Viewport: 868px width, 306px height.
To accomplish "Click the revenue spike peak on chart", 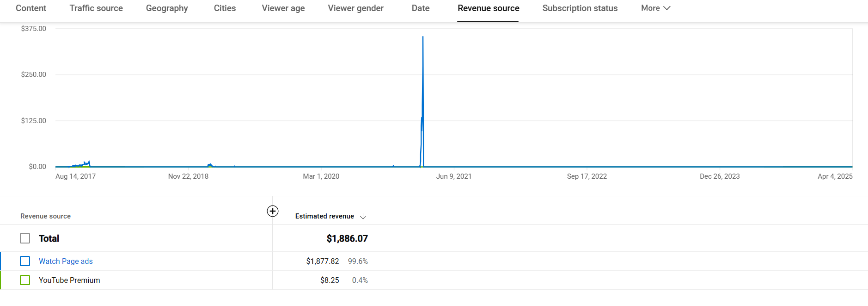I will pos(423,37).
